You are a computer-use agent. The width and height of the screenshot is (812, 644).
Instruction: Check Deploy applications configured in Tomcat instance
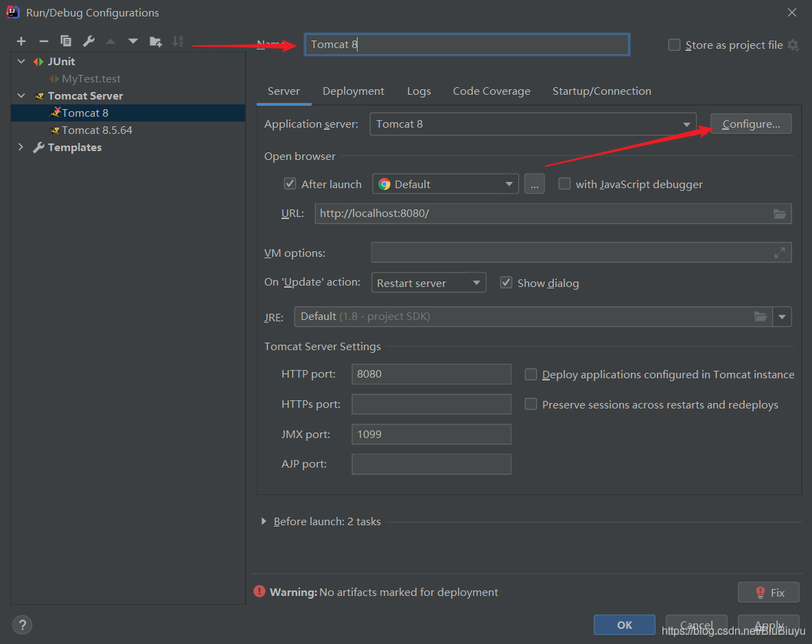[x=531, y=375]
